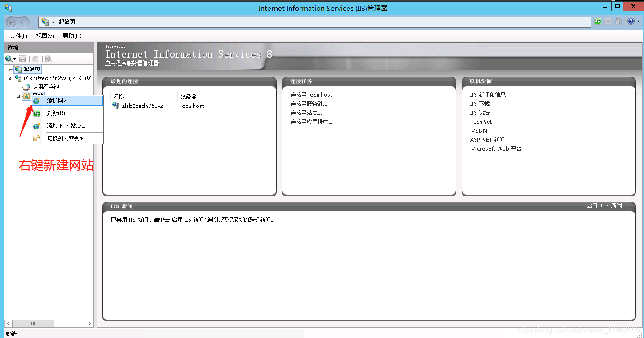644x338 pixels.
Task: Click the 连接至站点... link
Action: click(x=306, y=113)
